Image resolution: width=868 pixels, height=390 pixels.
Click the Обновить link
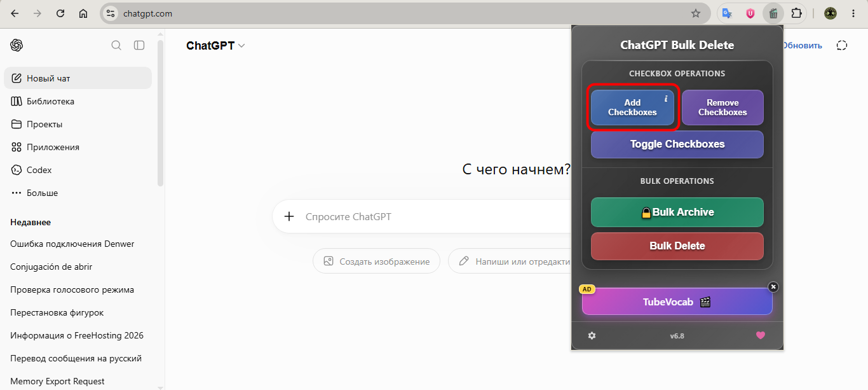click(x=802, y=46)
